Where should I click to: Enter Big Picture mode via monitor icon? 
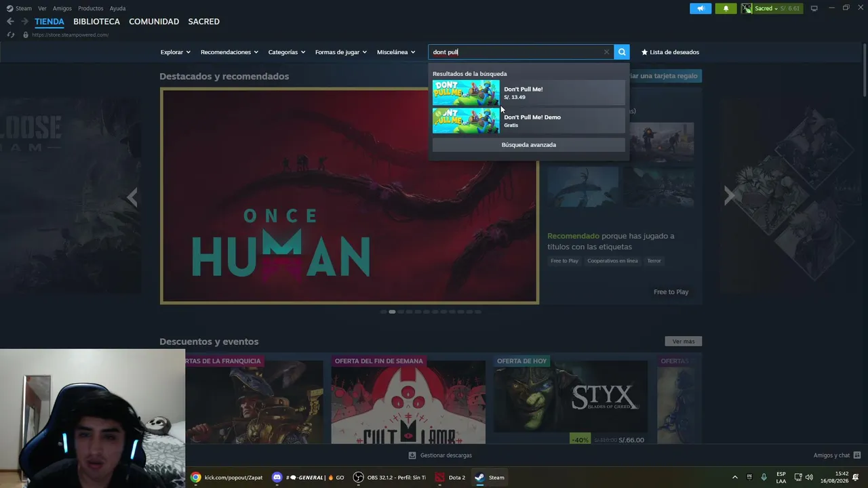point(814,8)
